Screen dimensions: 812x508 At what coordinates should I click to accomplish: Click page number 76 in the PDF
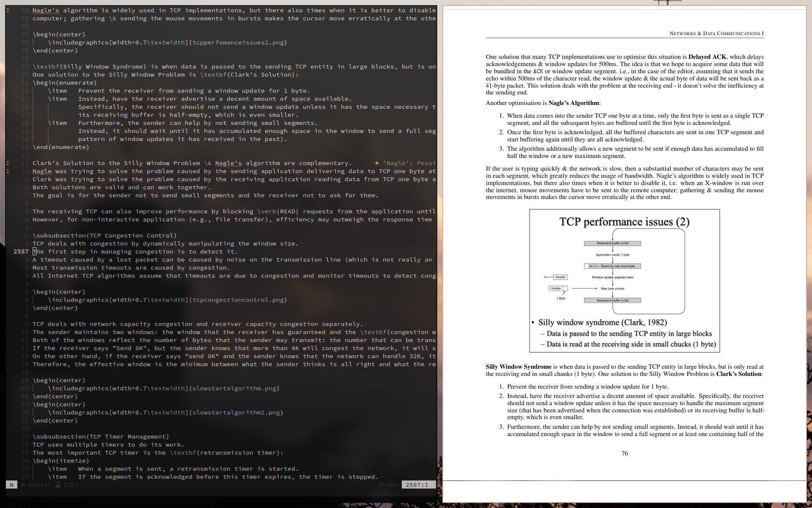coord(625,453)
